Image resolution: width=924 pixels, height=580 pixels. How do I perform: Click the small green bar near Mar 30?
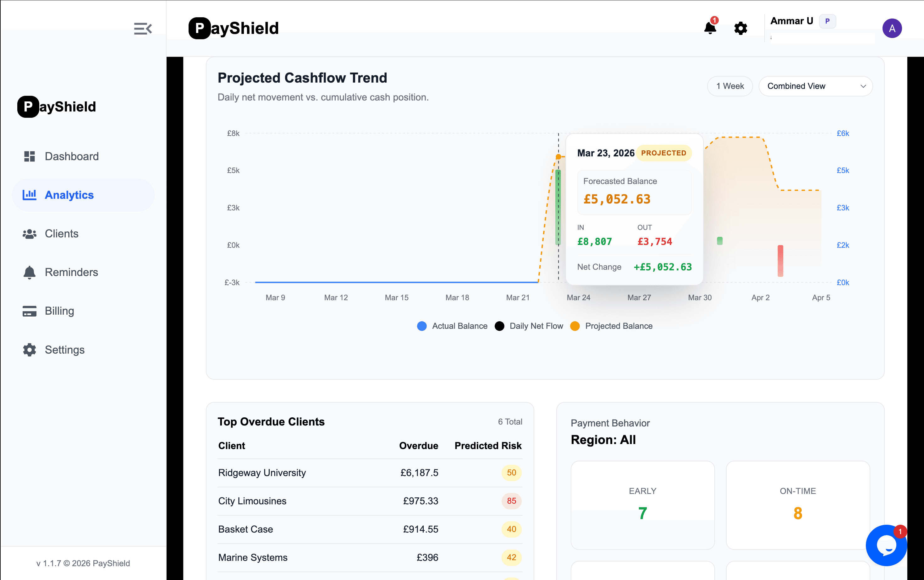click(719, 241)
